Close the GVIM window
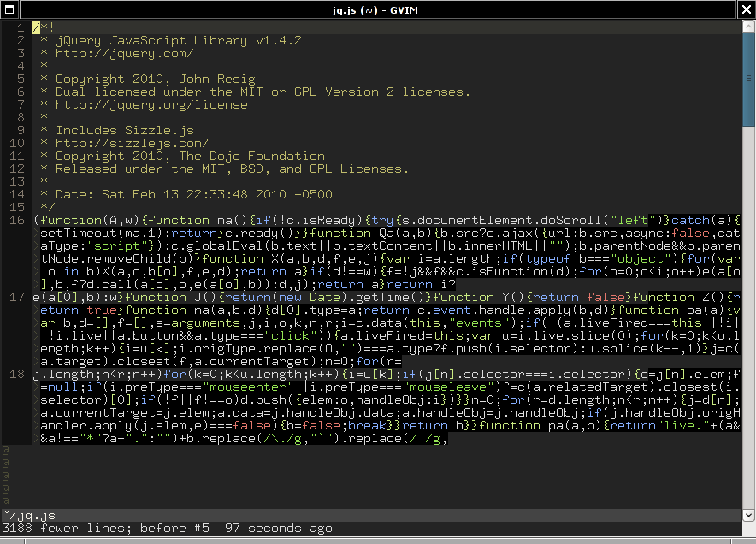The width and height of the screenshot is (756, 544). 747,9
